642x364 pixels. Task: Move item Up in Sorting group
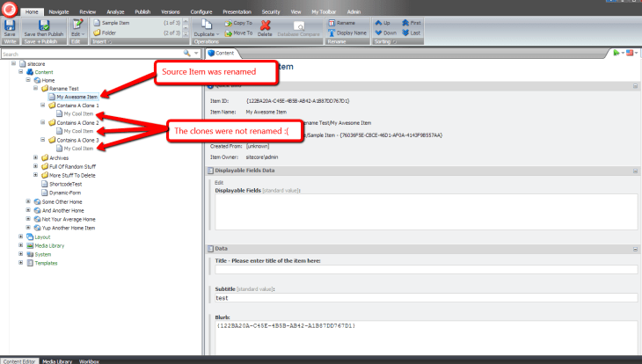(x=382, y=22)
